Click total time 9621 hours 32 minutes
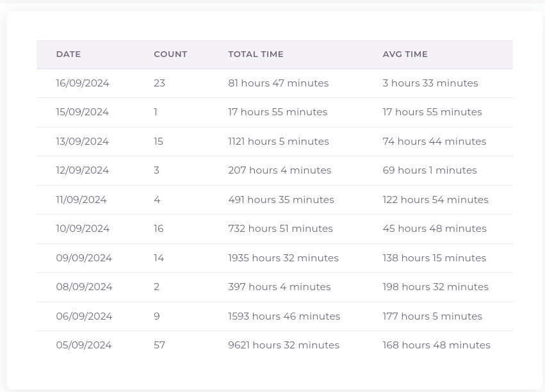 click(x=284, y=345)
